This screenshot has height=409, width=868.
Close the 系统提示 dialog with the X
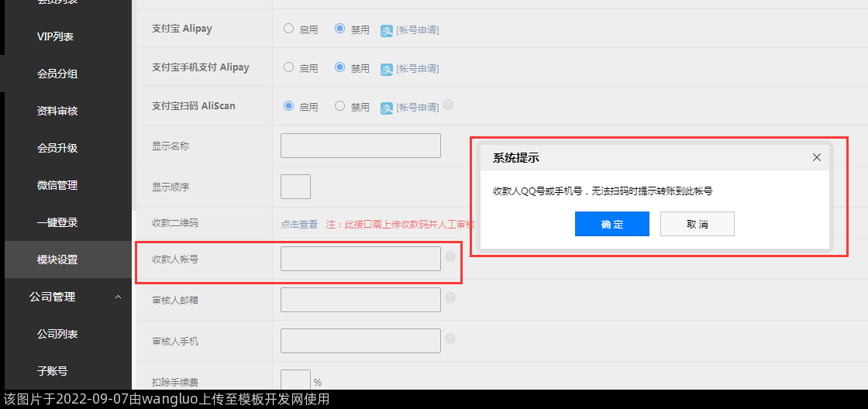click(x=816, y=157)
